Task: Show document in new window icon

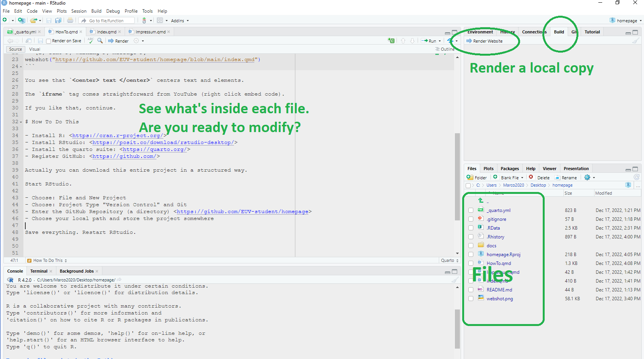Action: (x=28, y=41)
